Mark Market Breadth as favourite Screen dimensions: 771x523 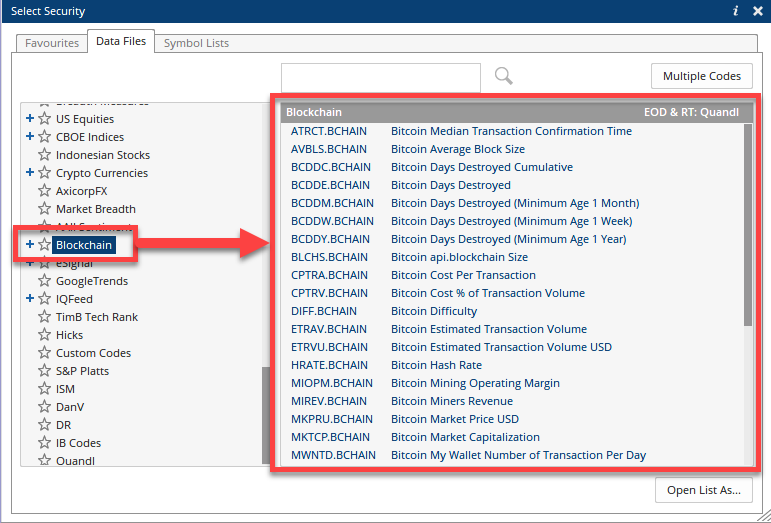(x=44, y=209)
